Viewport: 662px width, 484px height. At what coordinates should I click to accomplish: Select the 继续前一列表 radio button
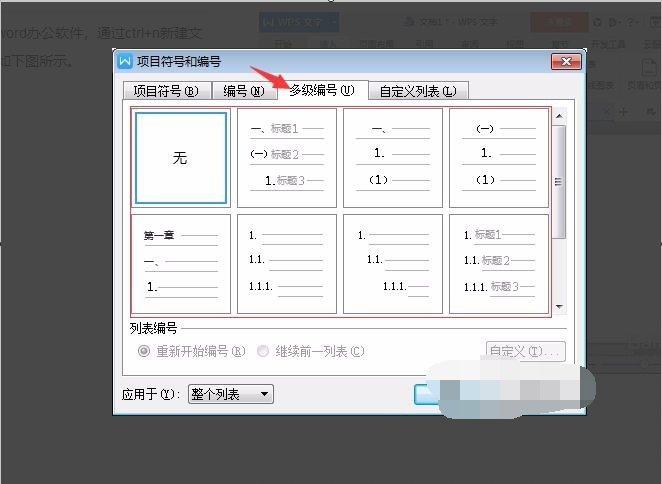[x=263, y=351]
